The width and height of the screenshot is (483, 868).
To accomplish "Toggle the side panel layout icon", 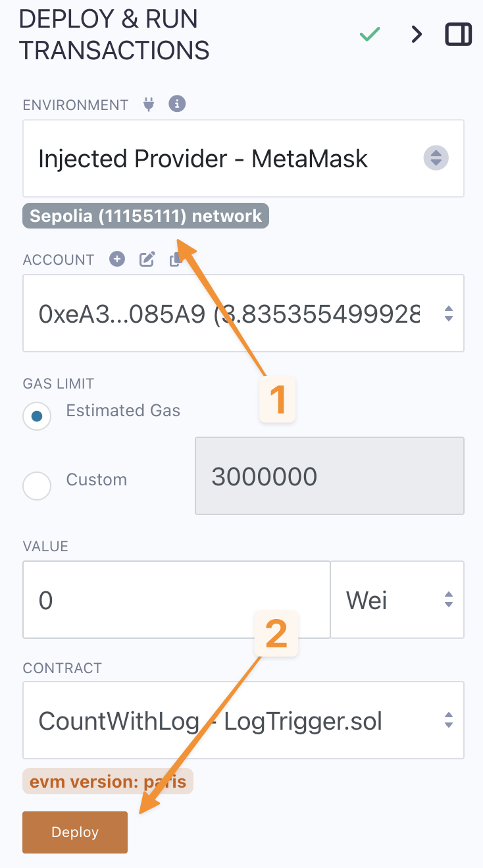I will point(459,35).
